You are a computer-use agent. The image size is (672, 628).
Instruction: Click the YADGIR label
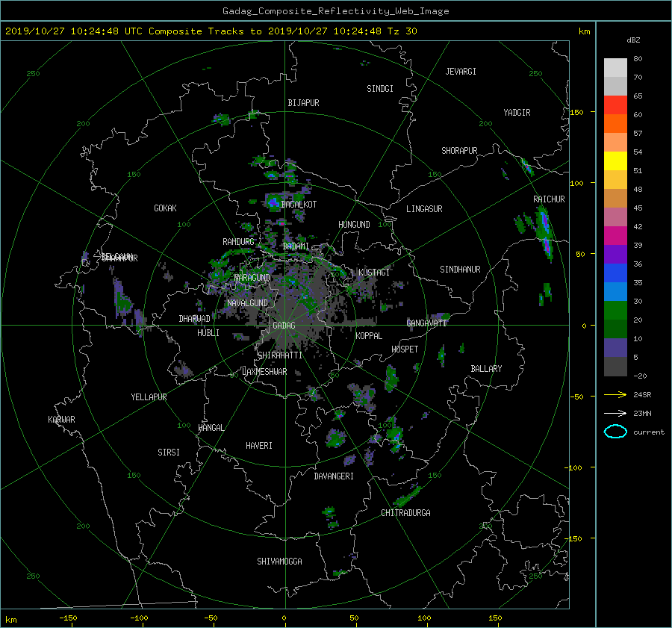point(517,113)
